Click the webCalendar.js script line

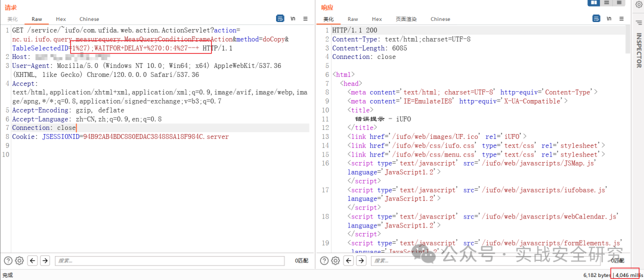tap(484, 216)
